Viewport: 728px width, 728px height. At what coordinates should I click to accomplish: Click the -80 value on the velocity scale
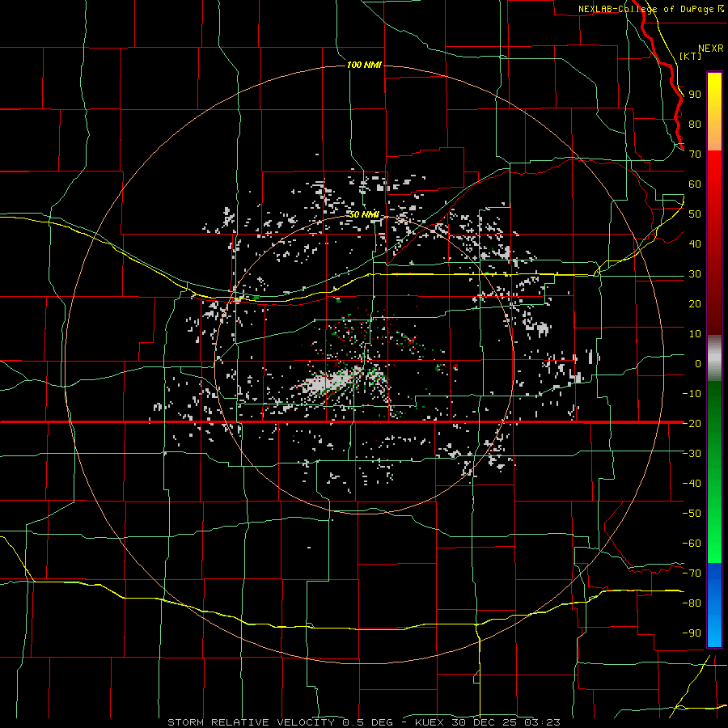pyautogui.click(x=692, y=603)
